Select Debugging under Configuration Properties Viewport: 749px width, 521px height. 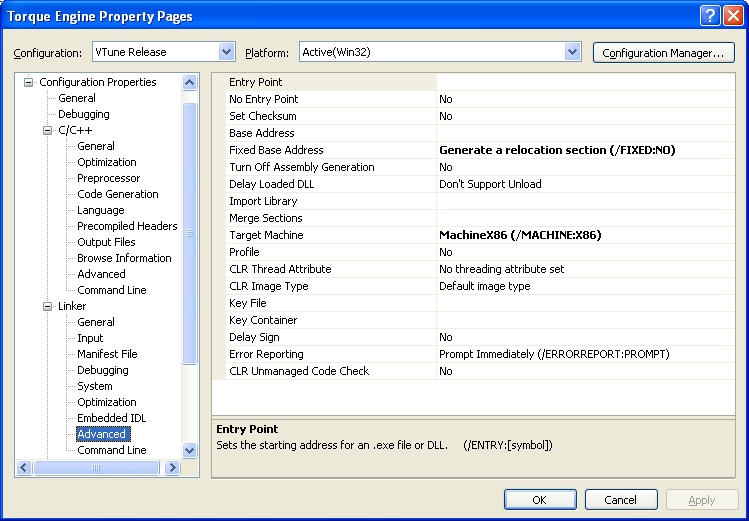(x=83, y=114)
